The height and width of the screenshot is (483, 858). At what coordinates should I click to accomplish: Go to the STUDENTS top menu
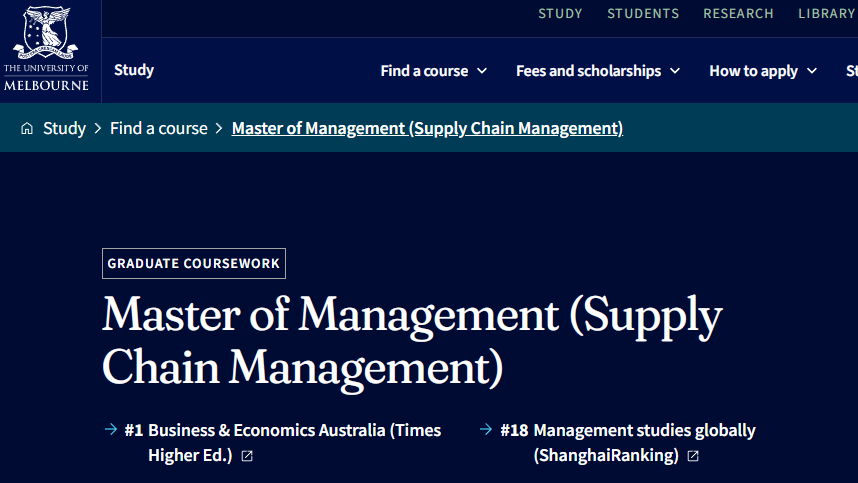[x=643, y=14]
